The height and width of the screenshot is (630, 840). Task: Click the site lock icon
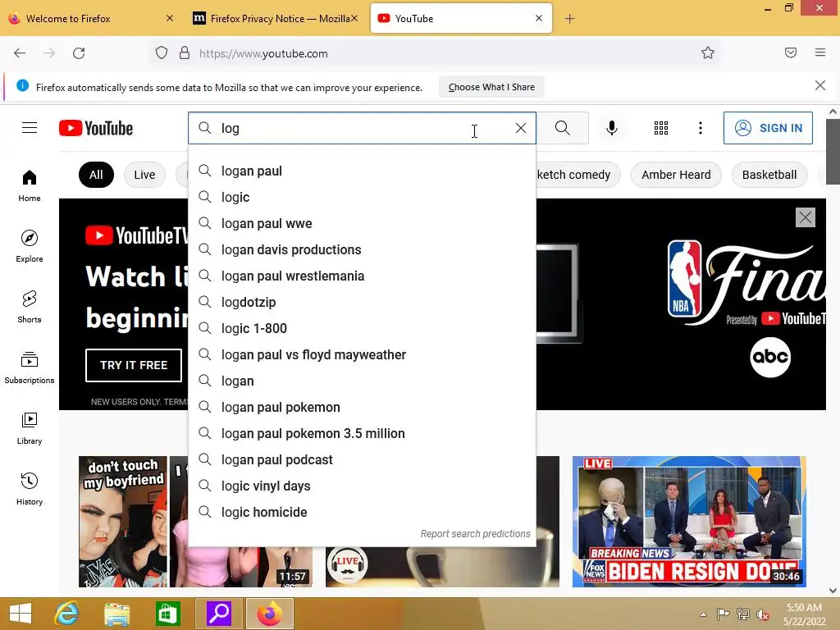(x=185, y=53)
